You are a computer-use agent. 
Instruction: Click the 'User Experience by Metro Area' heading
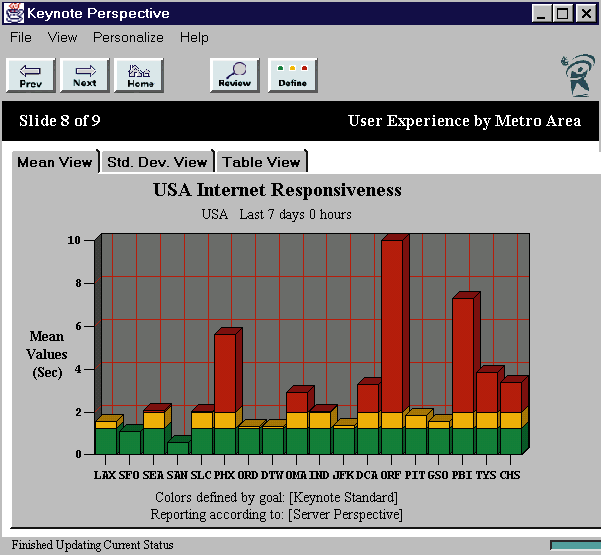465,121
